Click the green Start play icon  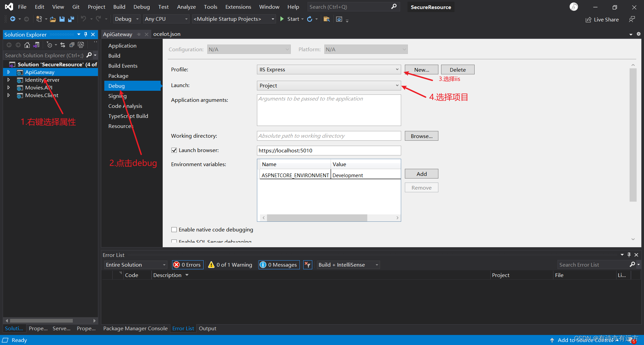[282, 19]
